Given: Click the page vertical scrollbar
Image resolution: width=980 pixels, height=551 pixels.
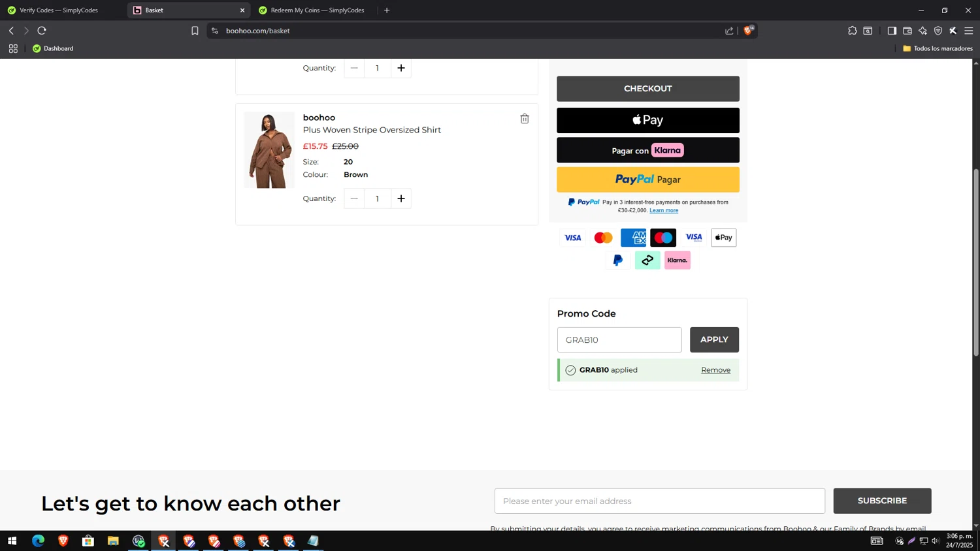Looking at the screenshot, I should click(976, 261).
